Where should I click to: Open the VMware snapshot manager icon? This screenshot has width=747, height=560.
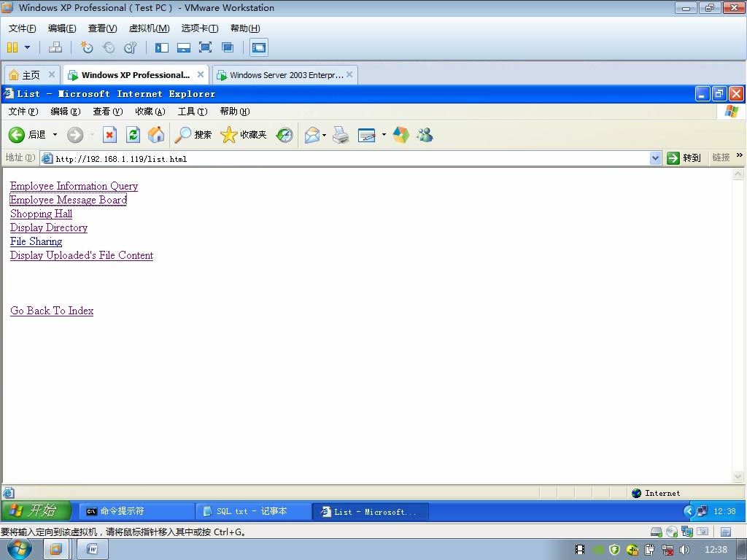tap(130, 47)
